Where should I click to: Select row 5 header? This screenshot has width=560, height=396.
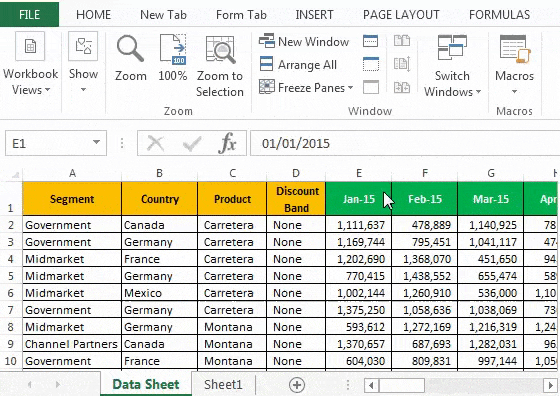[x=11, y=276]
